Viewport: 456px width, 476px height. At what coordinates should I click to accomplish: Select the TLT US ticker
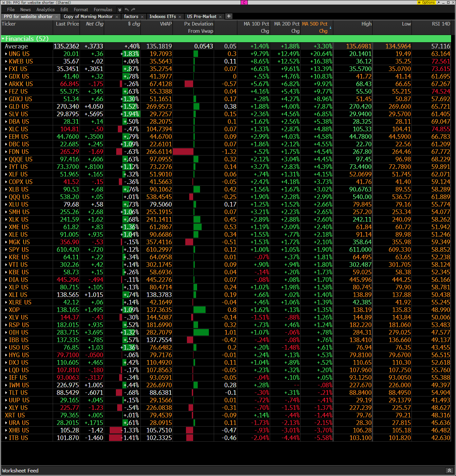(x=18, y=393)
